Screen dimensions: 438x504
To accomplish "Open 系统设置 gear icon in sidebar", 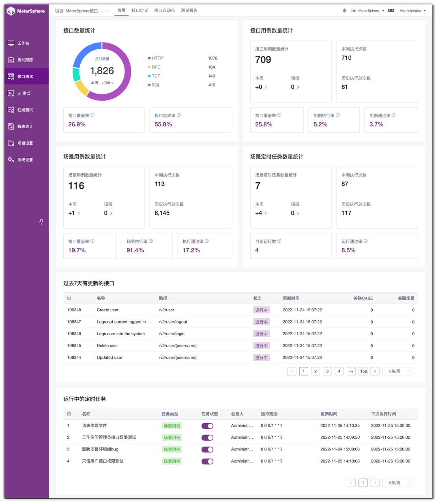I will point(11,159).
